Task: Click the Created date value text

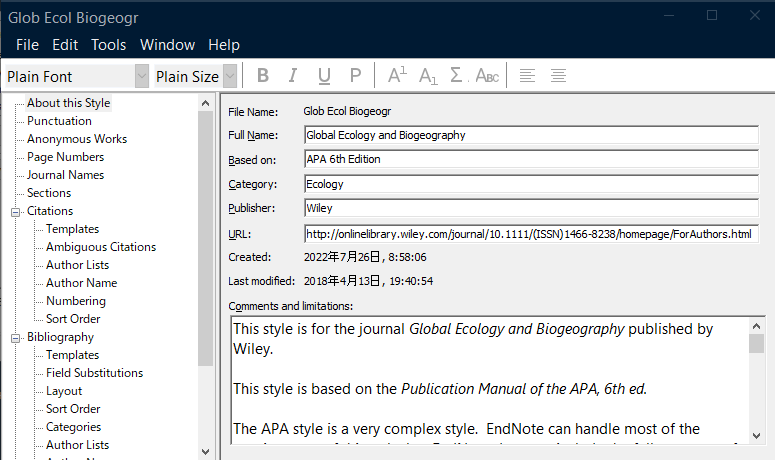Action: [x=365, y=257]
